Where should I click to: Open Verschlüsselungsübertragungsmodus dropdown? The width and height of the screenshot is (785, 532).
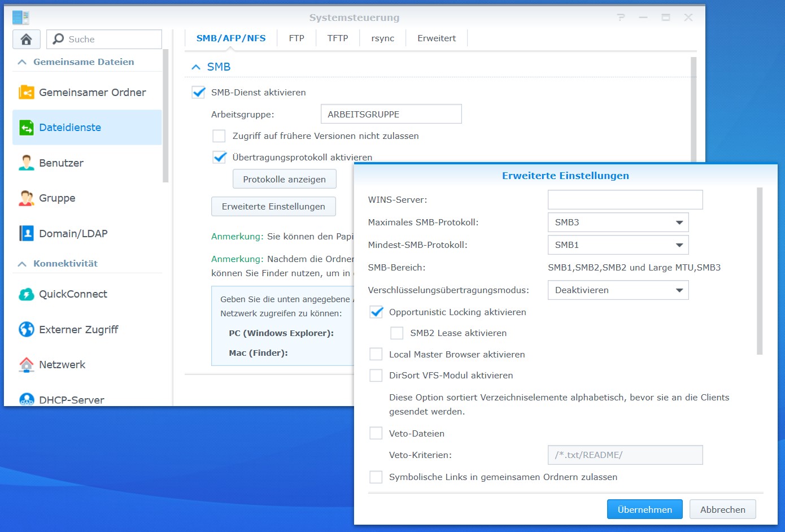[x=618, y=290]
